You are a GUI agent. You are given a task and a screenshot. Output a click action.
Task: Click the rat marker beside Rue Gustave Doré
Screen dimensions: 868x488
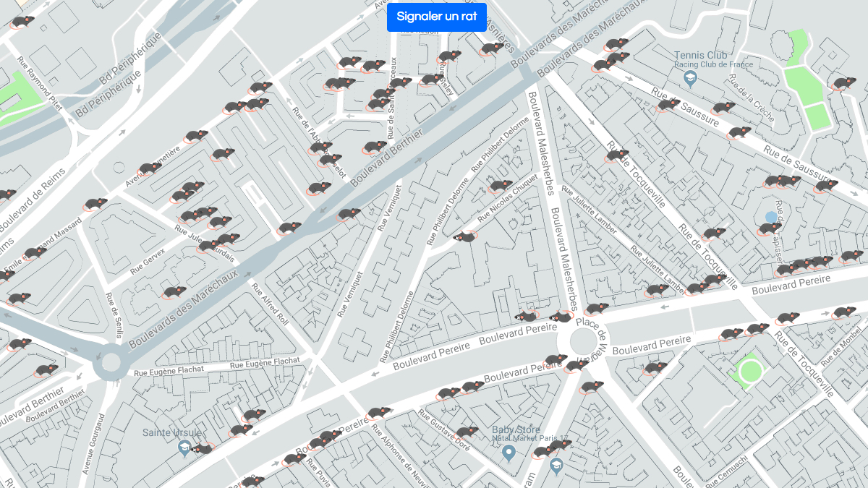click(465, 432)
